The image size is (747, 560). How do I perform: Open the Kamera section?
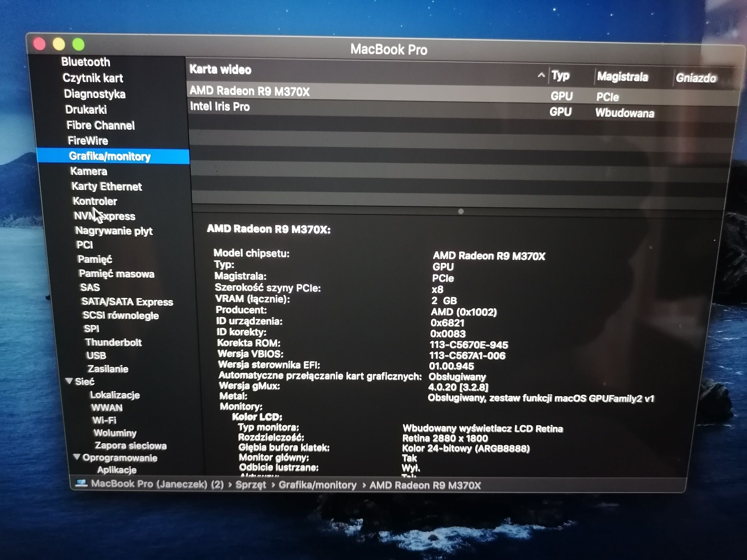[89, 171]
